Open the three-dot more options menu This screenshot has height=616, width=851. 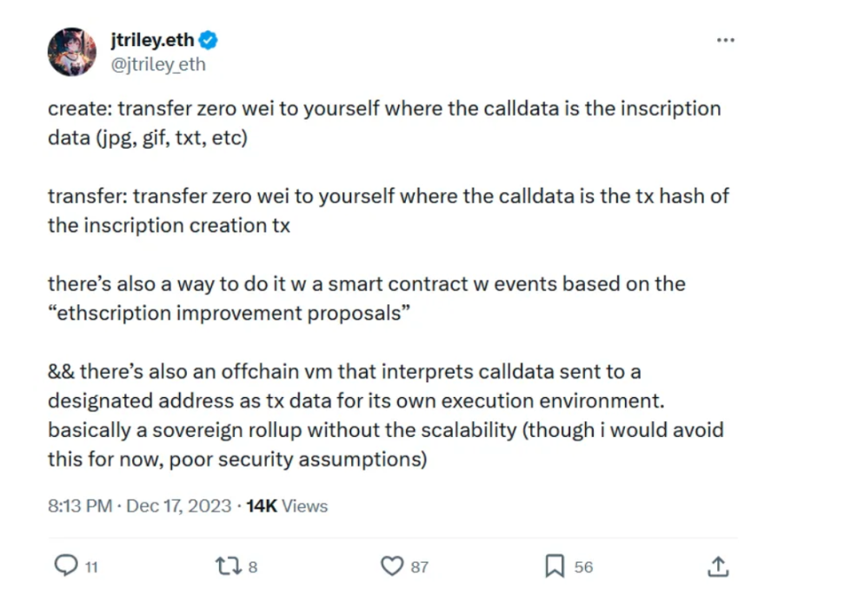[x=725, y=41]
